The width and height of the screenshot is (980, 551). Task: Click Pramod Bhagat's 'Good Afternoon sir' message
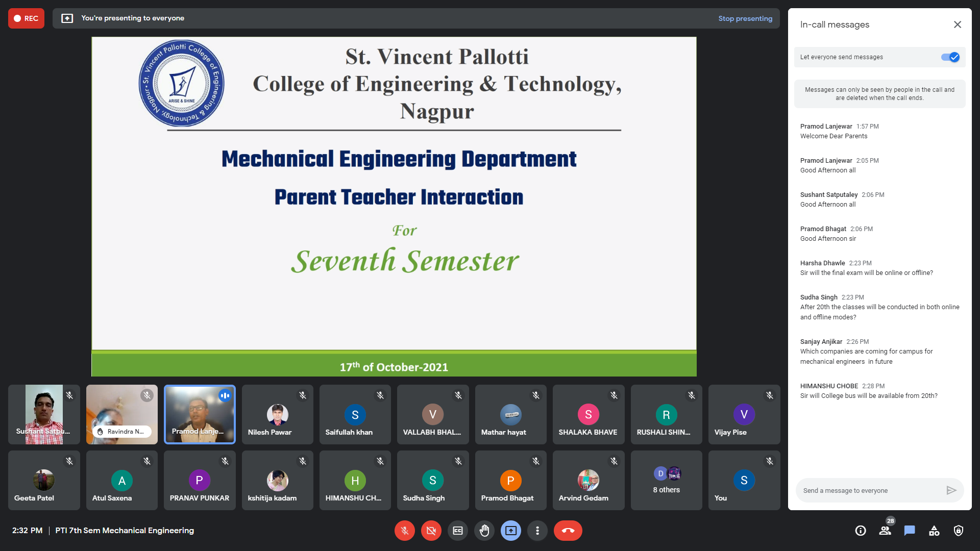coord(828,239)
